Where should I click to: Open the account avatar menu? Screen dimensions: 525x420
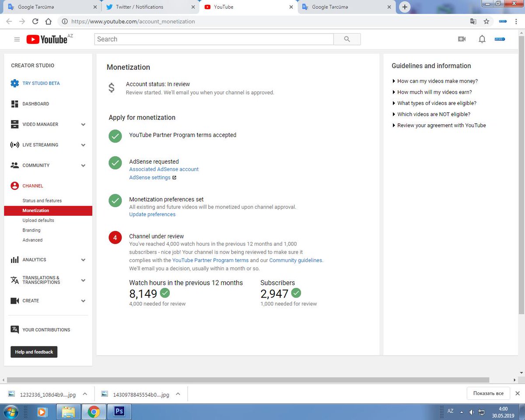coord(500,39)
